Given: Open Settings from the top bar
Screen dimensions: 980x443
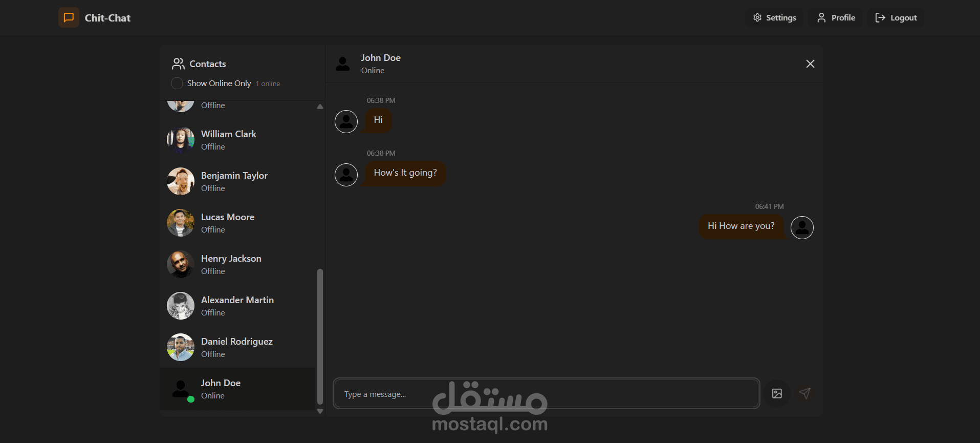Looking at the screenshot, I should tap(774, 18).
